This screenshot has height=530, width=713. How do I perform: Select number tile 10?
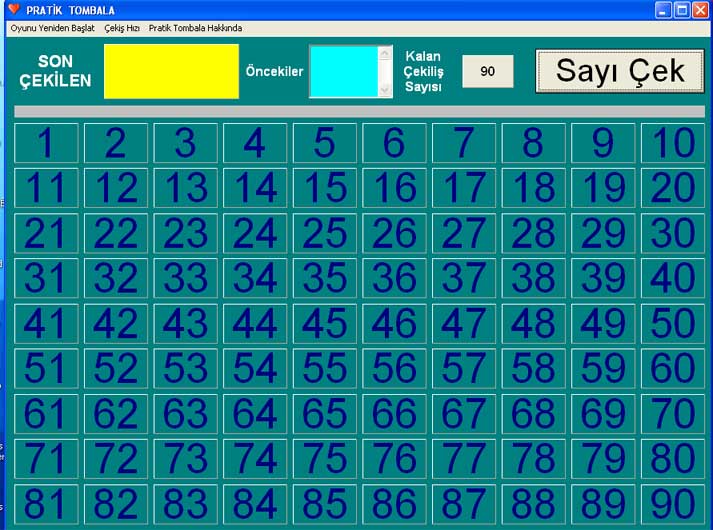click(x=673, y=143)
